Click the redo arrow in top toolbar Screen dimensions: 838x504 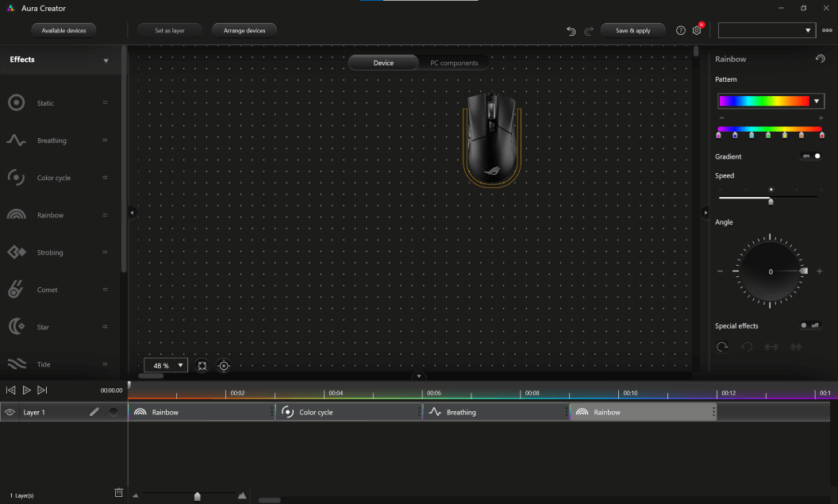pos(588,31)
